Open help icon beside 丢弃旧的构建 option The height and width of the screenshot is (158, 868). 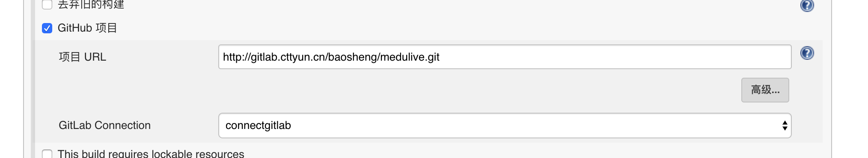[807, 6]
